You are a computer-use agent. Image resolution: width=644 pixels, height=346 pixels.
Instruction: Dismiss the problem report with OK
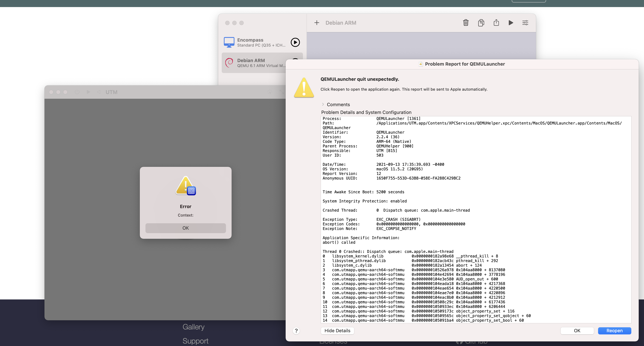[577, 330]
